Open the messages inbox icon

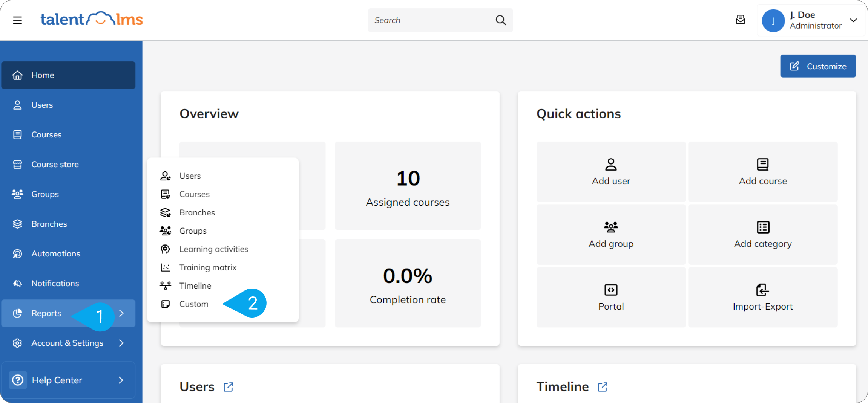coord(741,20)
